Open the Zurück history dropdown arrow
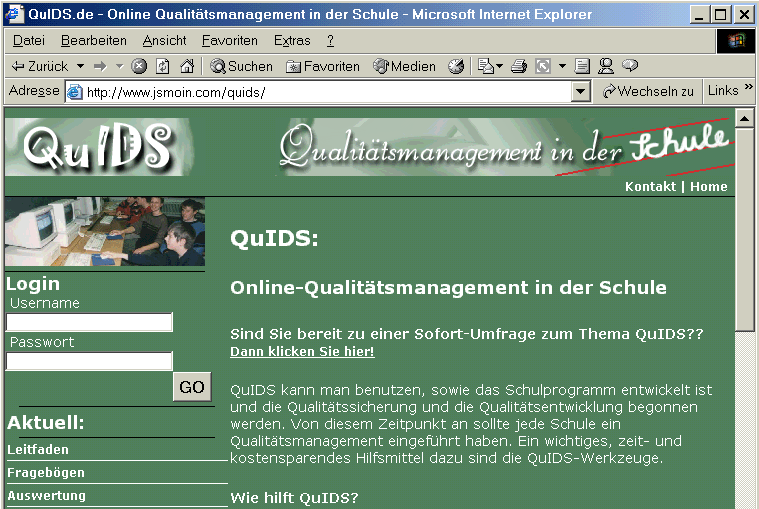The width and height of the screenshot is (759, 509). [x=80, y=66]
